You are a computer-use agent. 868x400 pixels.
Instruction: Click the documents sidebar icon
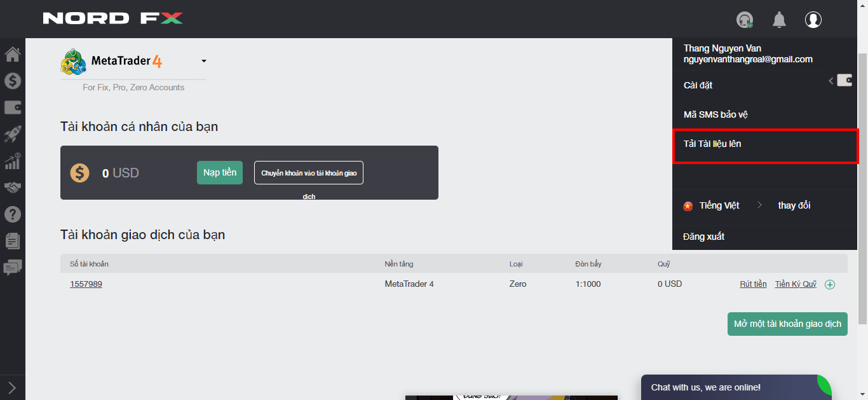pyautogui.click(x=13, y=241)
